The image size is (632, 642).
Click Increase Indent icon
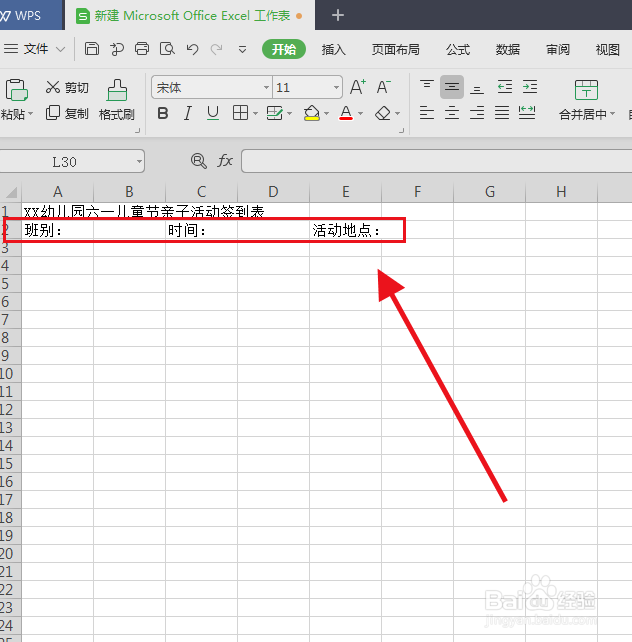530,87
